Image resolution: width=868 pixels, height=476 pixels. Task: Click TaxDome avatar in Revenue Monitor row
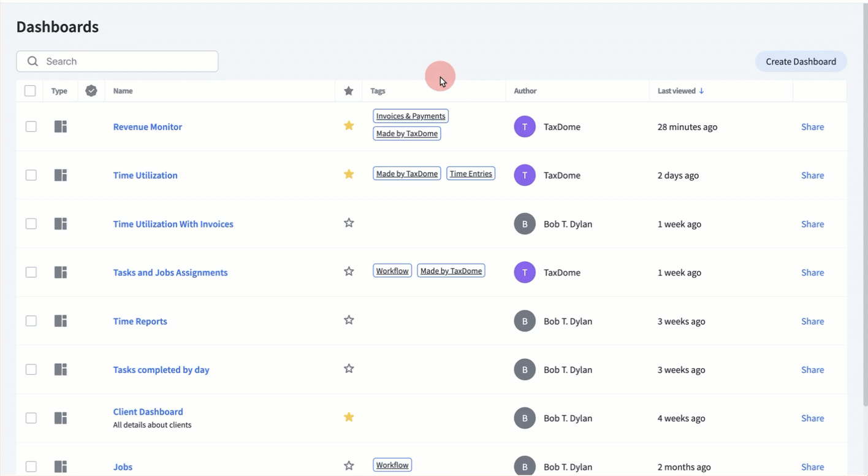click(x=525, y=127)
